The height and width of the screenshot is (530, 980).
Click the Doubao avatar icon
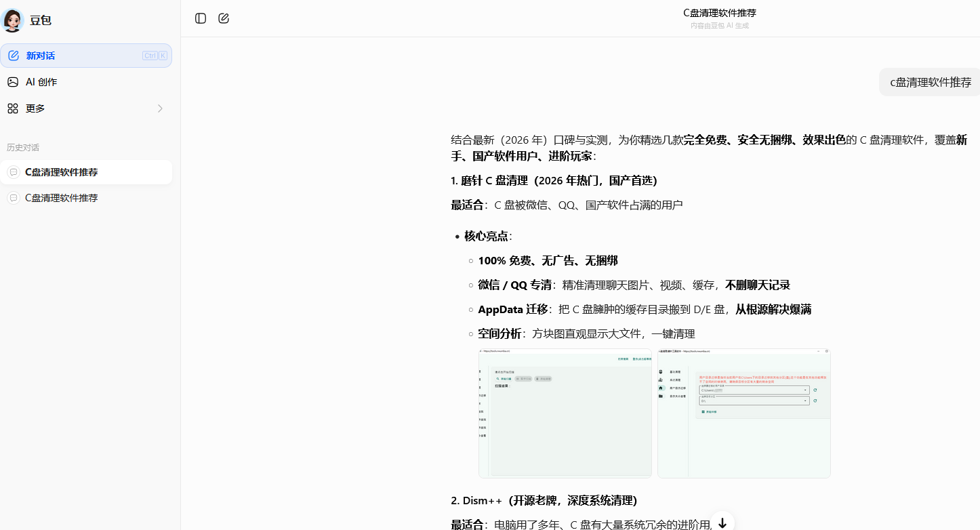pos(13,20)
